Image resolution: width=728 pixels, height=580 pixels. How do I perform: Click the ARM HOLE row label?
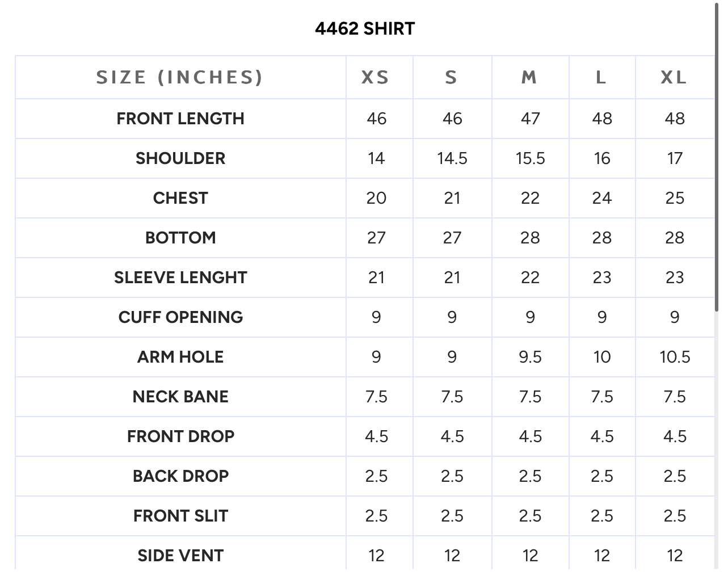tap(180, 357)
